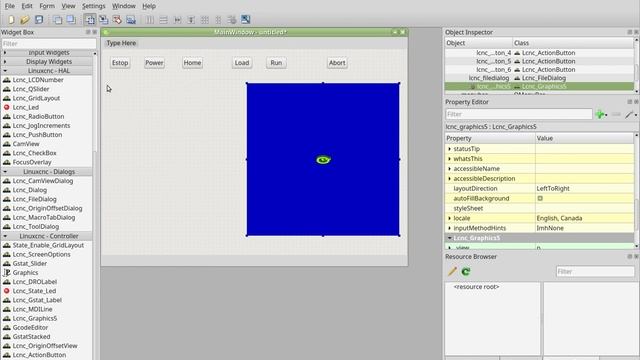Viewport: 640px width, 360px height.
Task: Open the Edit menu
Action: [x=27, y=6]
